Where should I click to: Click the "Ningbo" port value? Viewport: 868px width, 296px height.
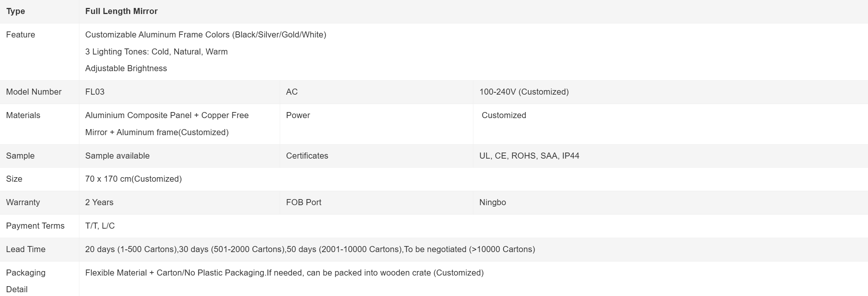click(x=492, y=203)
